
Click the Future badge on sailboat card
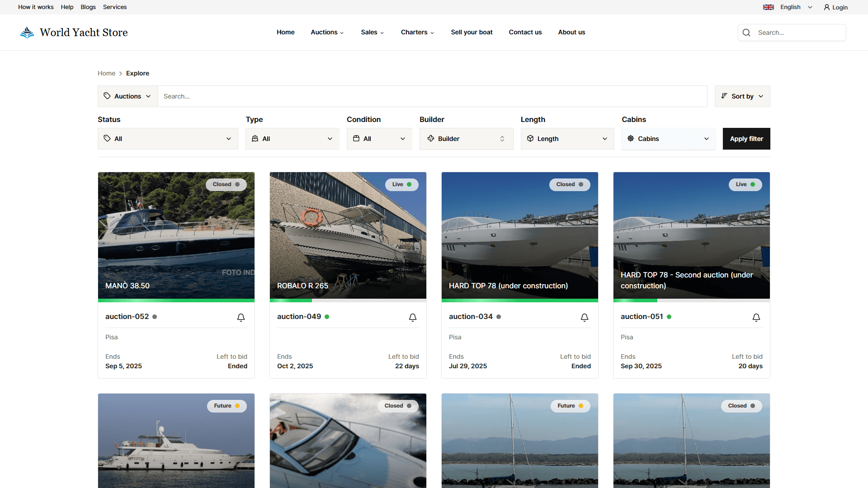pyautogui.click(x=571, y=406)
